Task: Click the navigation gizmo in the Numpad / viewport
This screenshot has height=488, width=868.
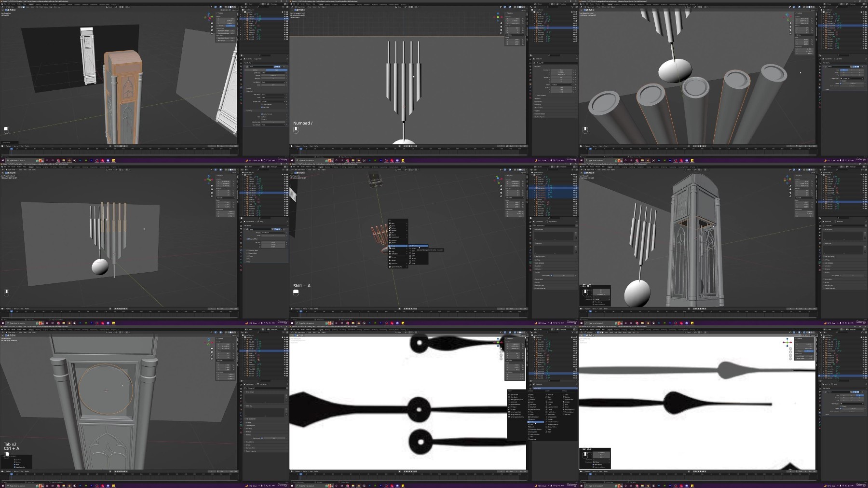Action: 499,16
